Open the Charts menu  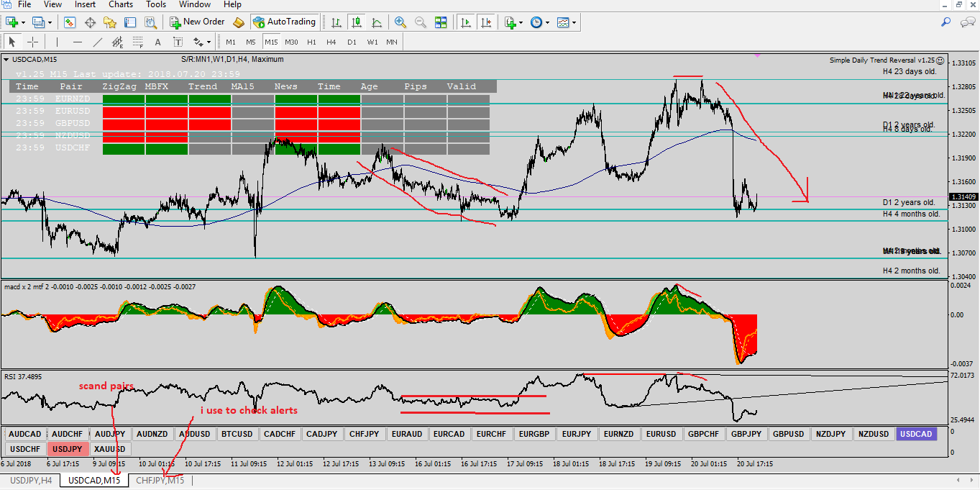tap(121, 4)
